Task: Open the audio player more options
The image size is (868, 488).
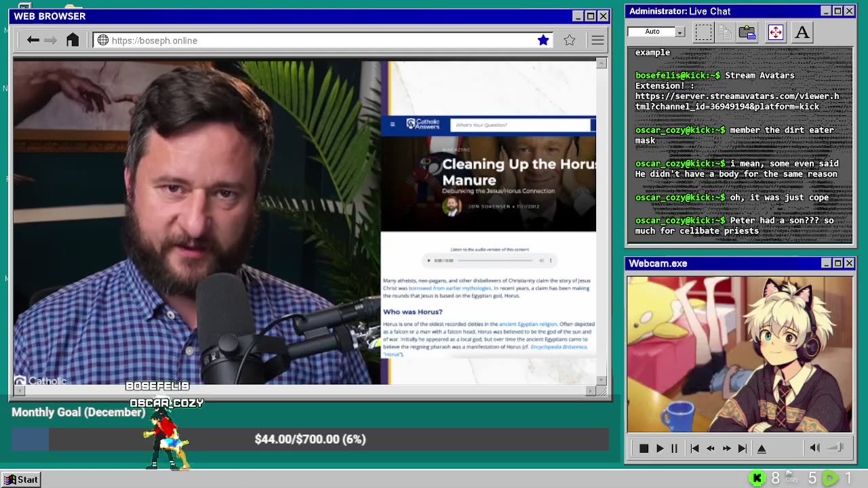Action: 551,260
